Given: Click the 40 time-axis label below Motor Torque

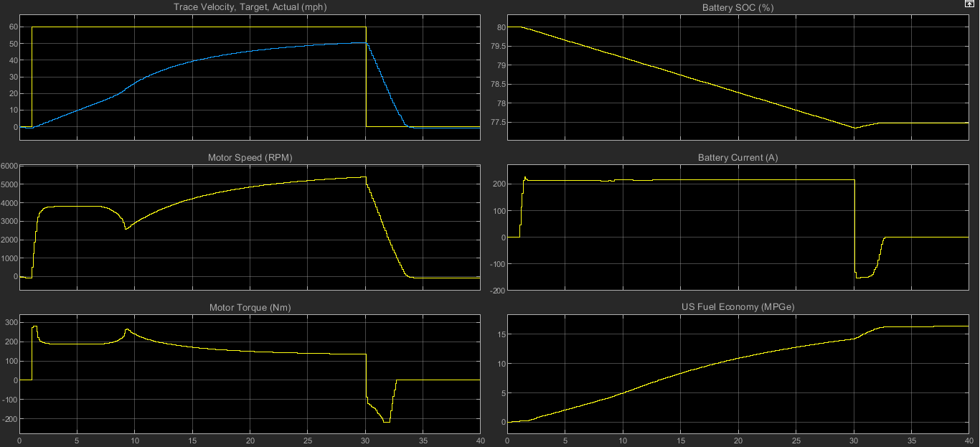Looking at the screenshot, I should (x=479, y=441).
